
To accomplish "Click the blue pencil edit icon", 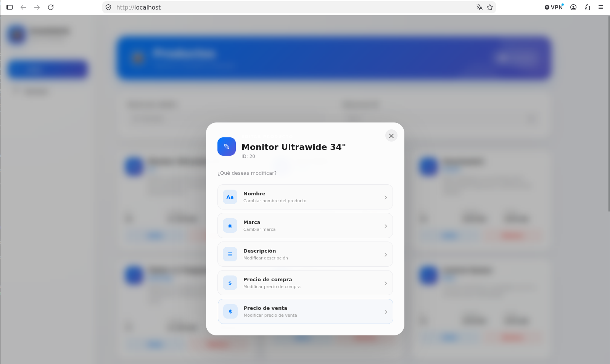I will click(x=227, y=147).
